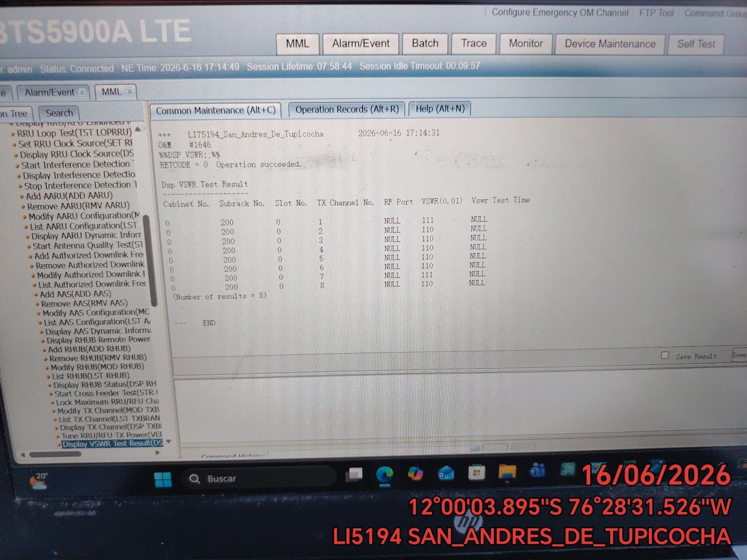The height and width of the screenshot is (560, 747).
Task: Open File Explorer from the taskbar
Action: click(507, 472)
